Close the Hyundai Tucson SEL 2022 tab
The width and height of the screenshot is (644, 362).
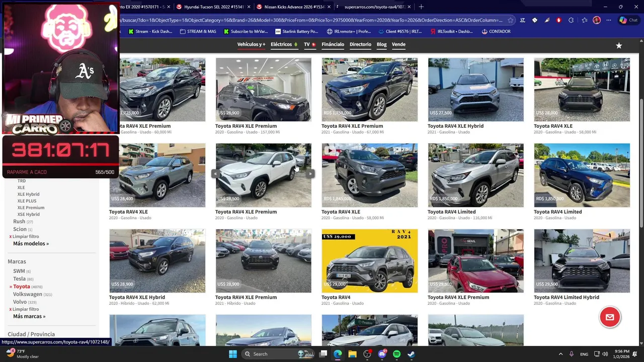pos(250,7)
